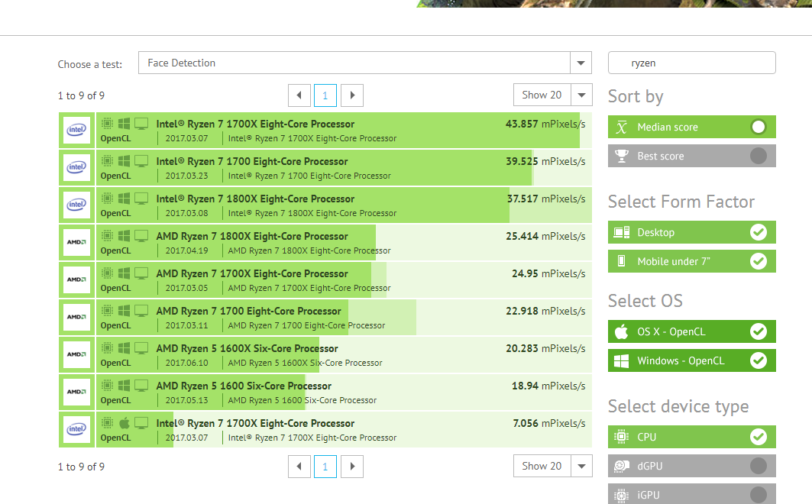
Task: Open the AMD Ryzen 5 1600 Six-Core Processor result
Action: (x=244, y=386)
